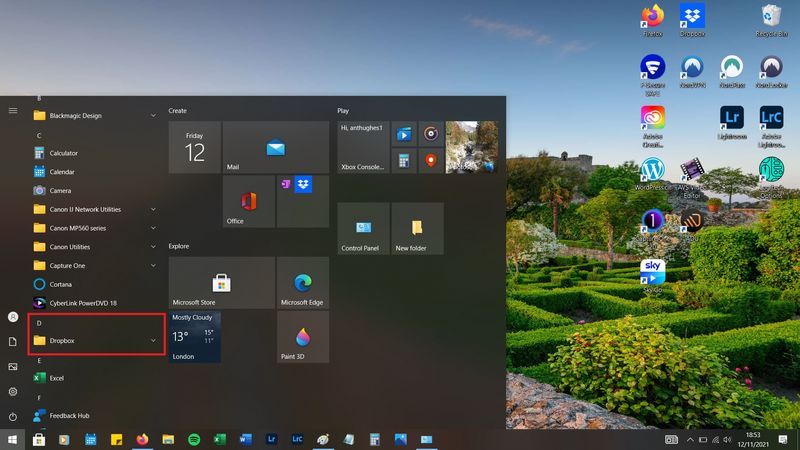This screenshot has height=450, width=800.
Task: Open Settings from the Start sidebar gear
Action: [x=13, y=391]
